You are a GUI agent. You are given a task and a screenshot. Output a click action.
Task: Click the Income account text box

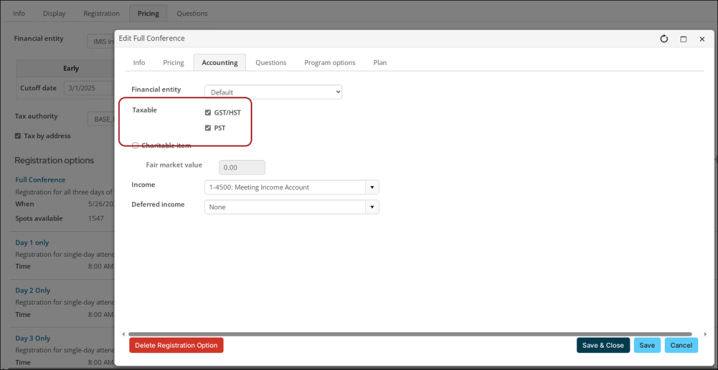pyautogui.click(x=285, y=187)
